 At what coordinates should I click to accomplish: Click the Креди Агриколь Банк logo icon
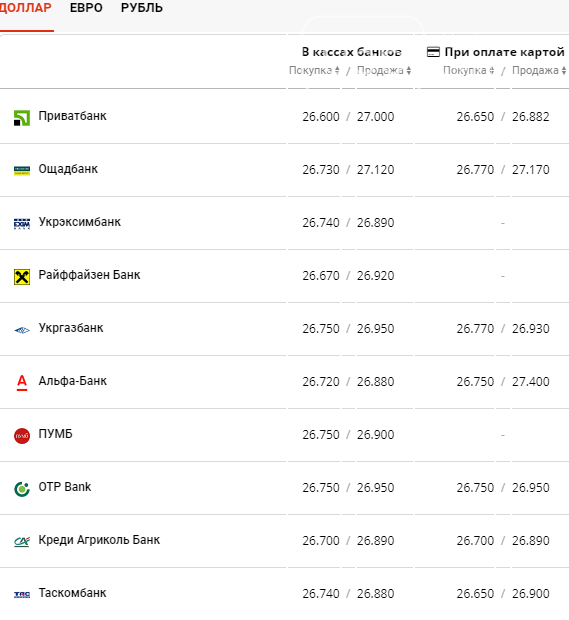pyautogui.click(x=22, y=541)
